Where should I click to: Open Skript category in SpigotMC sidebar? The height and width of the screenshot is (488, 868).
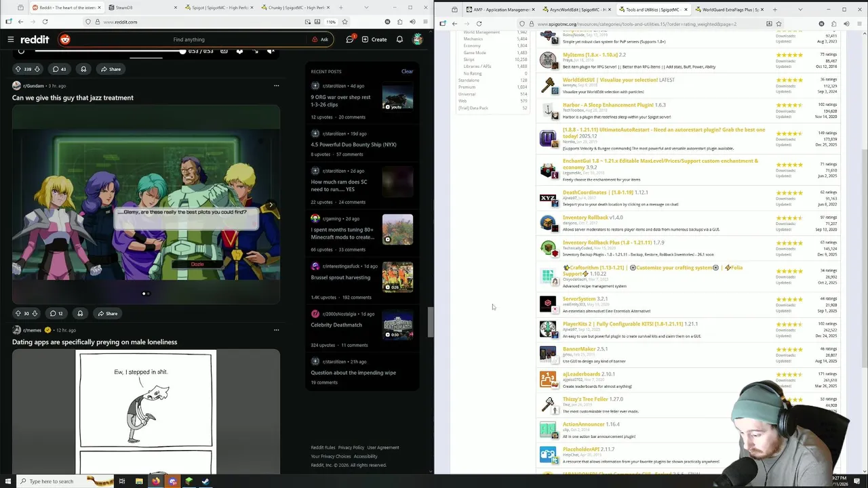coord(469,60)
